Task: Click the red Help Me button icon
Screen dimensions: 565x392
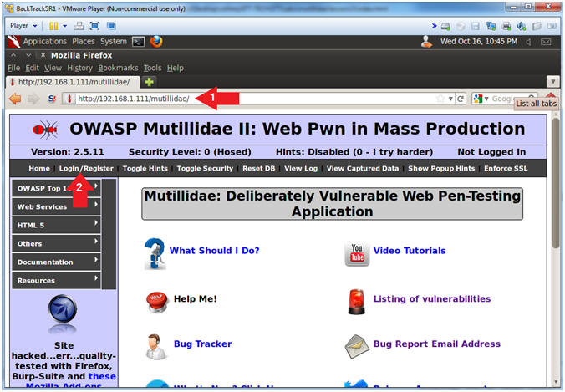Action: [x=157, y=301]
